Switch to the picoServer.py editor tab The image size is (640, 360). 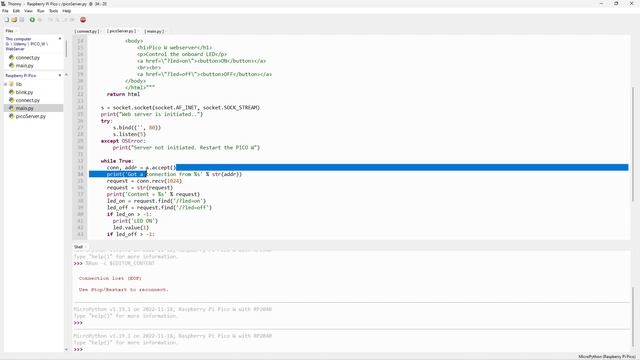coord(121,31)
